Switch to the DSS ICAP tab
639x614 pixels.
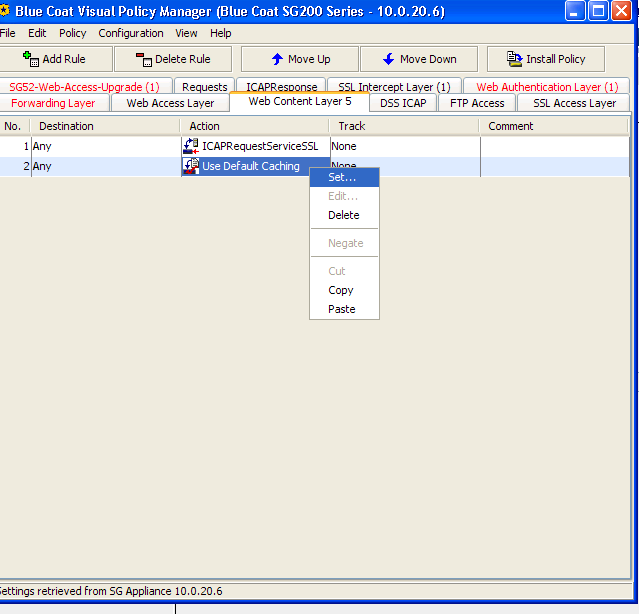(x=403, y=103)
